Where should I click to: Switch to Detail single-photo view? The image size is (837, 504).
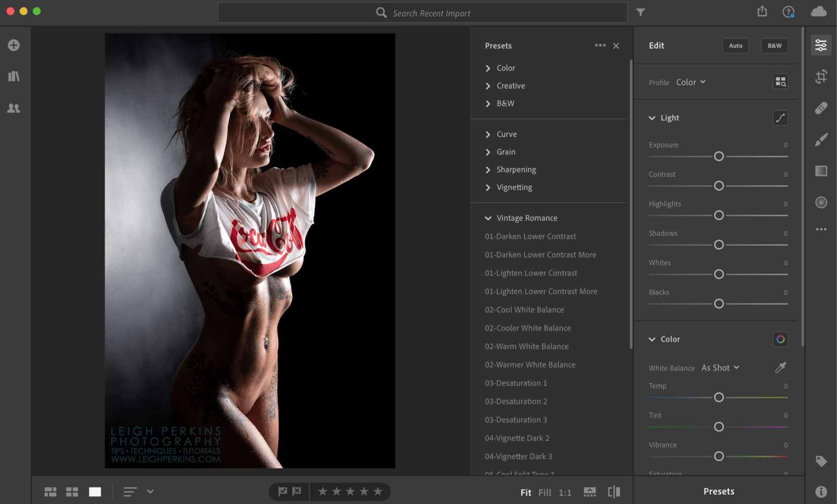pyautogui.click(x=95, y=492)
